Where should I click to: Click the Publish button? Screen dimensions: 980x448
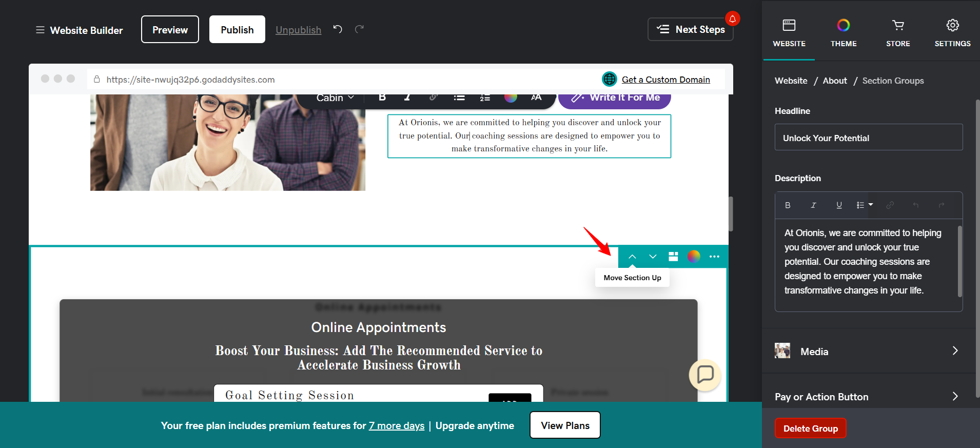(x=237, y=29)
